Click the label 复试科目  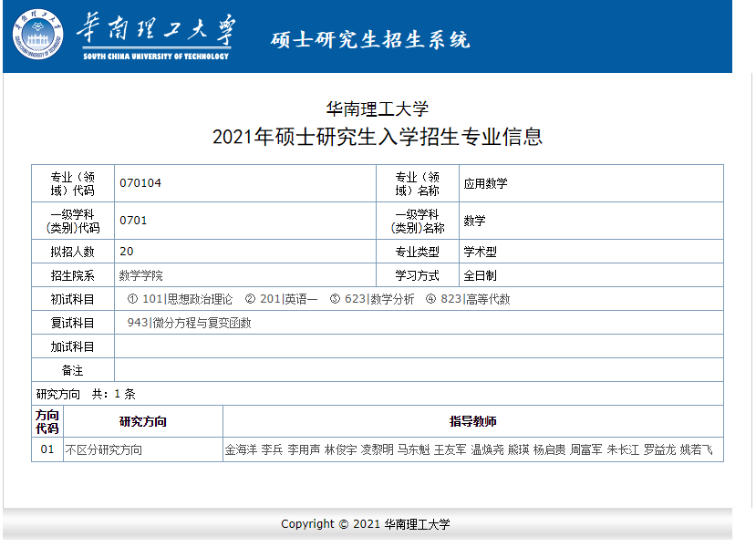point(72,323)
